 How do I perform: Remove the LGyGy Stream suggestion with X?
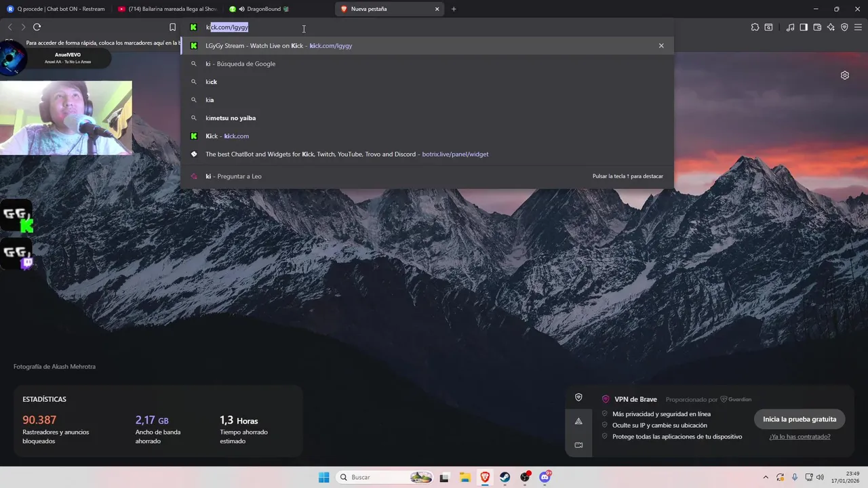point(661,45)
